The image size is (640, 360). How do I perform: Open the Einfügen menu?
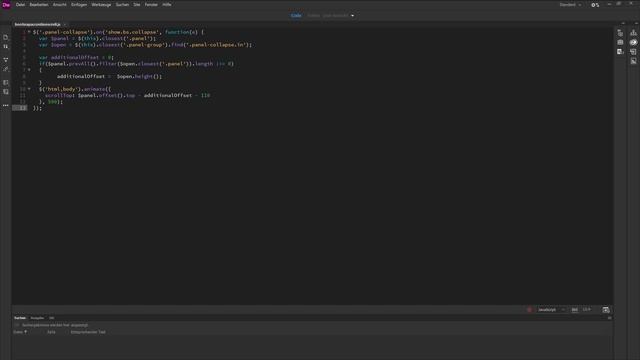point(79,4)
